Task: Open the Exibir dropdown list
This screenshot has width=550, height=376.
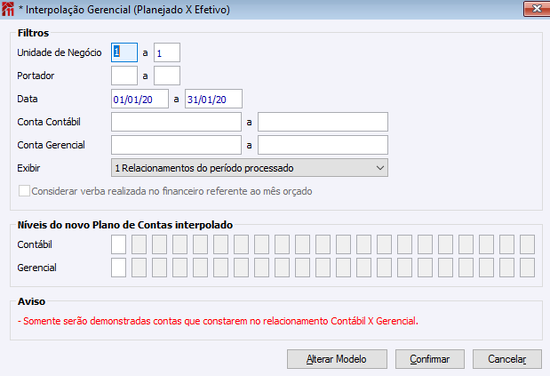Action: (x=249, y=168)
